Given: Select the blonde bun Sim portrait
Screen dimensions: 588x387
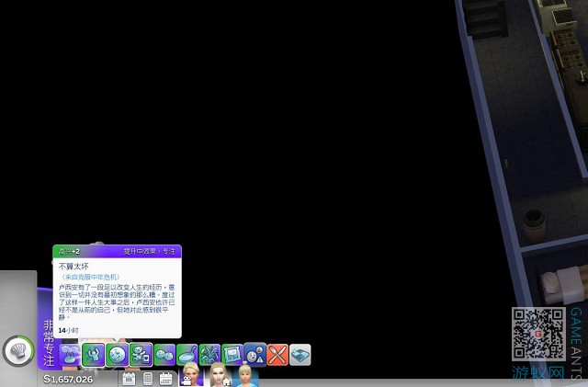Looking at the screenshot, I should [x=245, y=375].
